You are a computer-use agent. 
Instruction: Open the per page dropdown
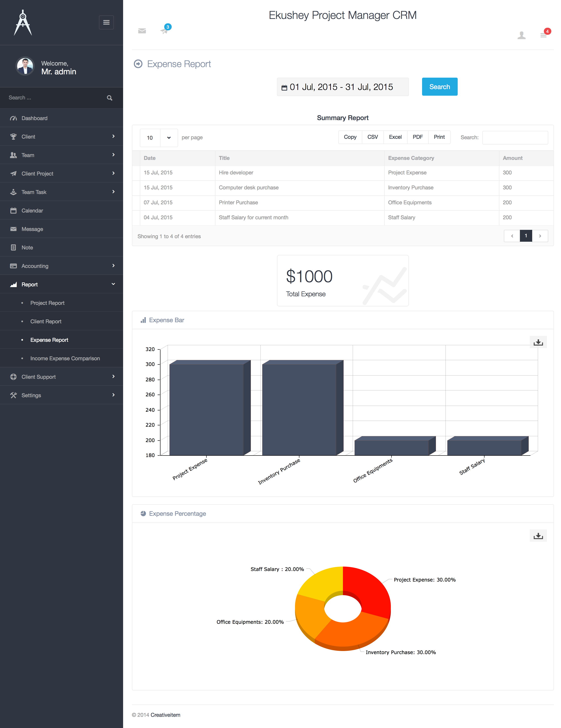click(158, 138)
